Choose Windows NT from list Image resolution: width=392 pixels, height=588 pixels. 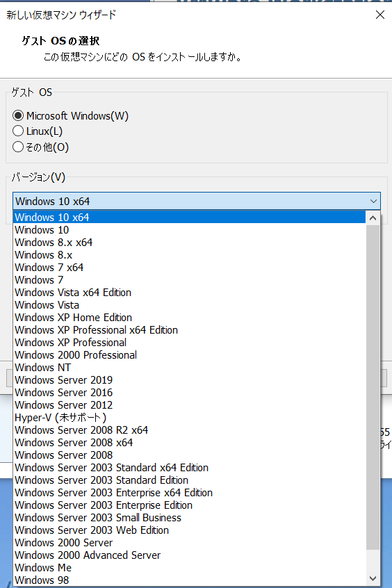point(190,368)
